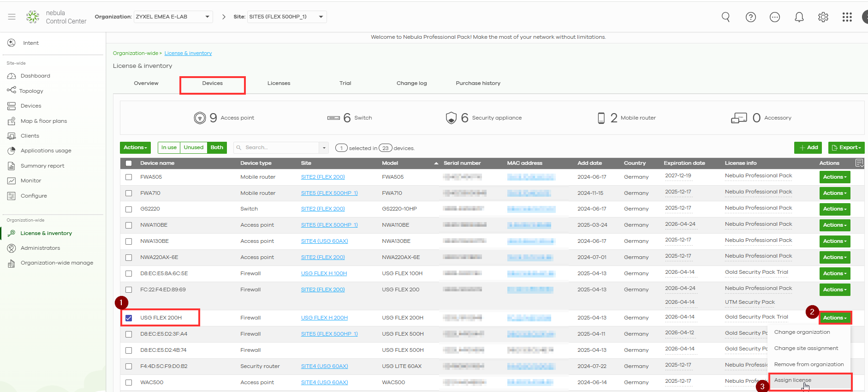Image resolution: width=868 pixels, height=392 pixels.
Task: Click the License & inventory key icon
Action: coord(12,233)
